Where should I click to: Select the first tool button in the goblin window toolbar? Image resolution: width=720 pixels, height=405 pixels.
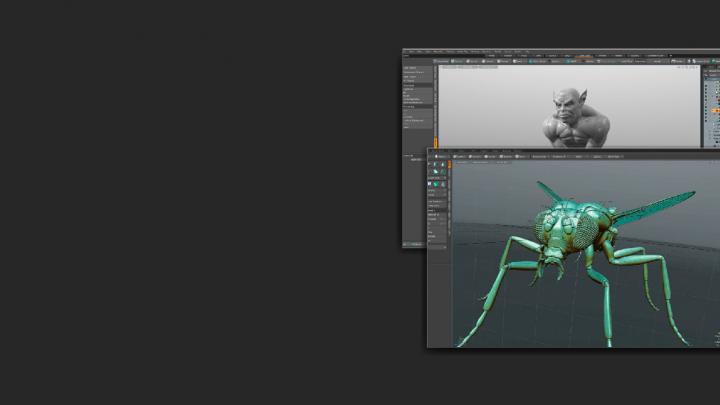pos(443,61)
